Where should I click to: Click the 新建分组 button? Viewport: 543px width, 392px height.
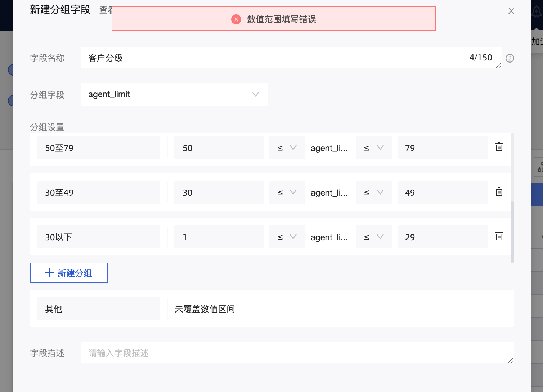tap(69, 273)
